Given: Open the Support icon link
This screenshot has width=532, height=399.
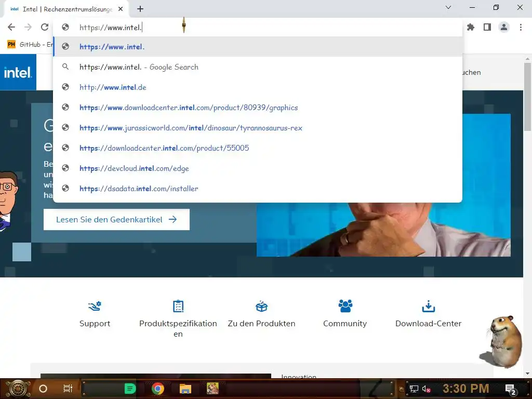Looking at the screenshot, I should [x=95, y=306].
